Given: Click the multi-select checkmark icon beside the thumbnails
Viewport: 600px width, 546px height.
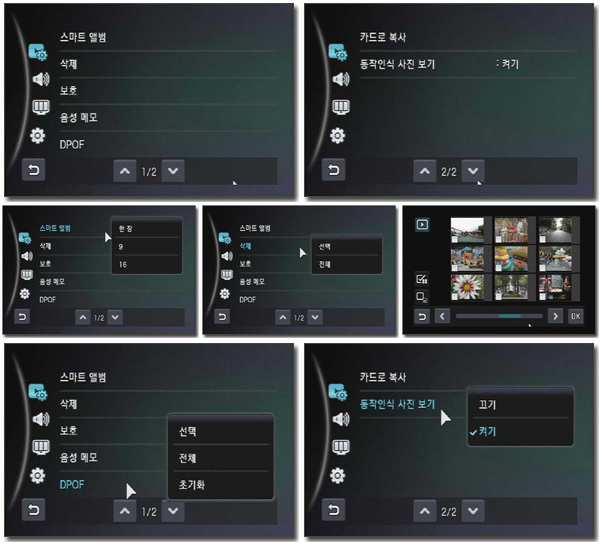Looking at the screenshot, I should click(x=422, y=279).
